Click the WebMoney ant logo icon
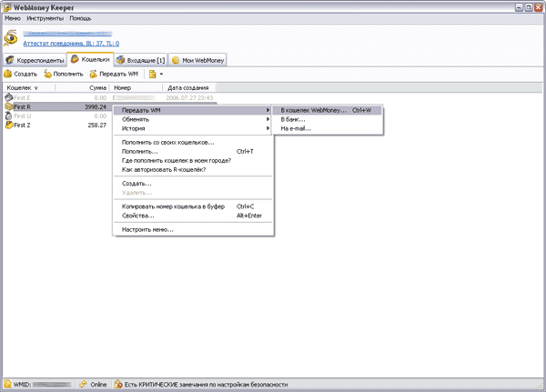This screenshot has width=546, height=392. pos(10,38)
